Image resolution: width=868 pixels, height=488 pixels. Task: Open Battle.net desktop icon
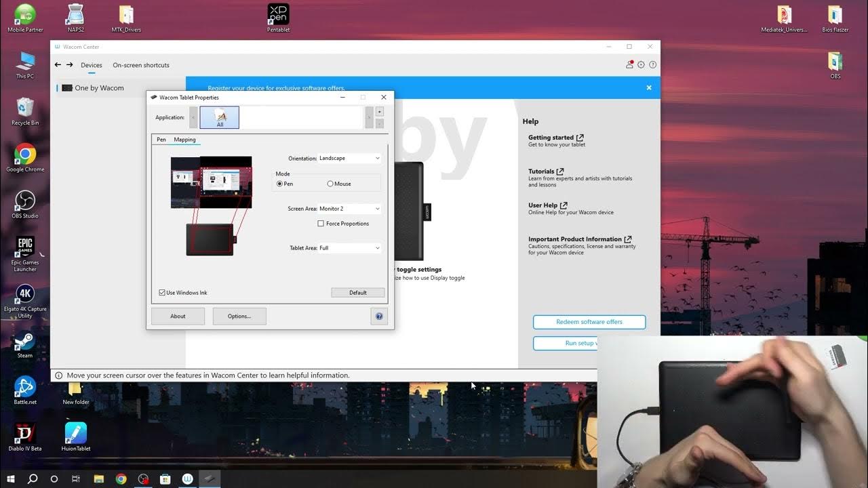[25, 391]
